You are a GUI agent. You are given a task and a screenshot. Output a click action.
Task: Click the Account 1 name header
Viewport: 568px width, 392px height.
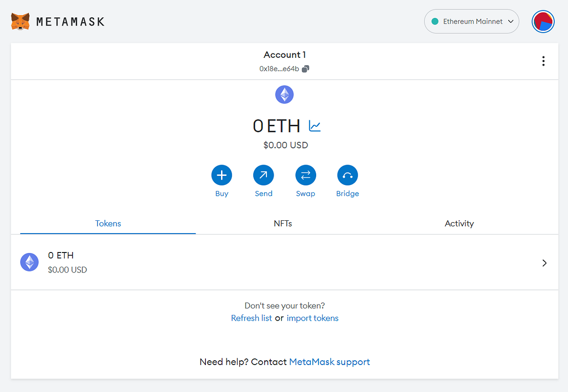tap(284, 54)
